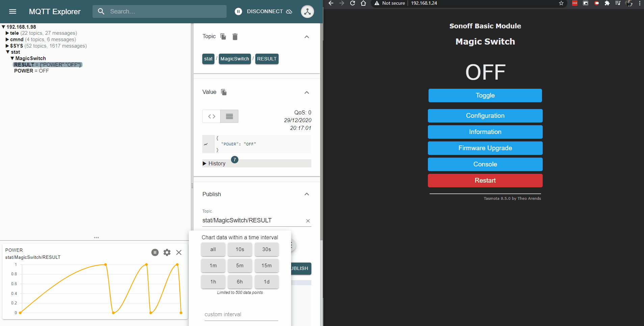Image resolution: width=644 pixels, height=326 pixels.
Task: Collapse the Value section chevron
Action: pos(307,92)
